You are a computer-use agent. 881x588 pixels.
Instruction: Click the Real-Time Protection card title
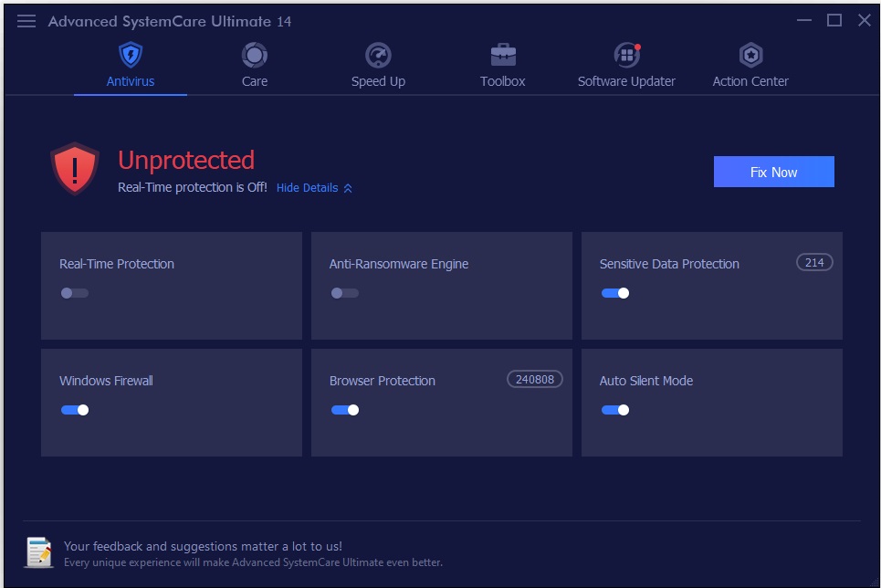coord(117,264)
